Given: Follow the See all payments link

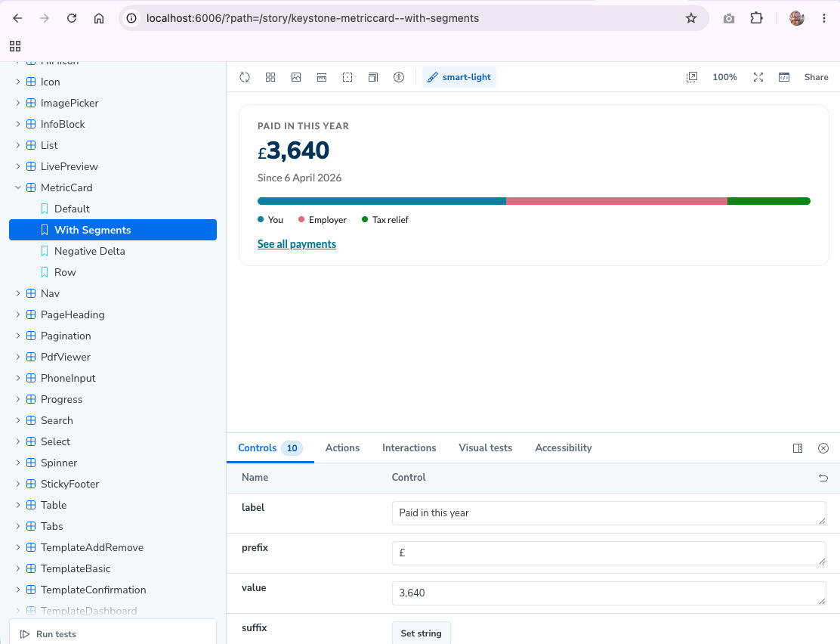Looking at the screenshot, I should [x=297, y=244].
